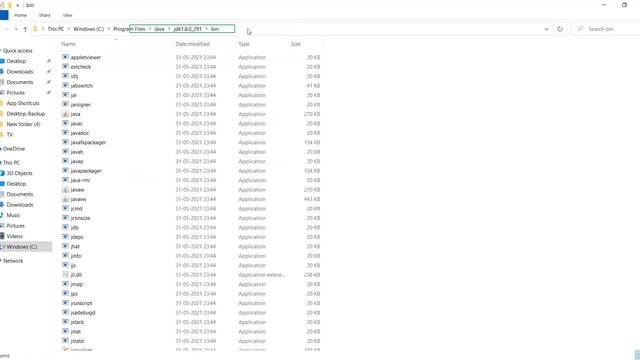Open 3D Objects under This PC

tap(19, 173)
